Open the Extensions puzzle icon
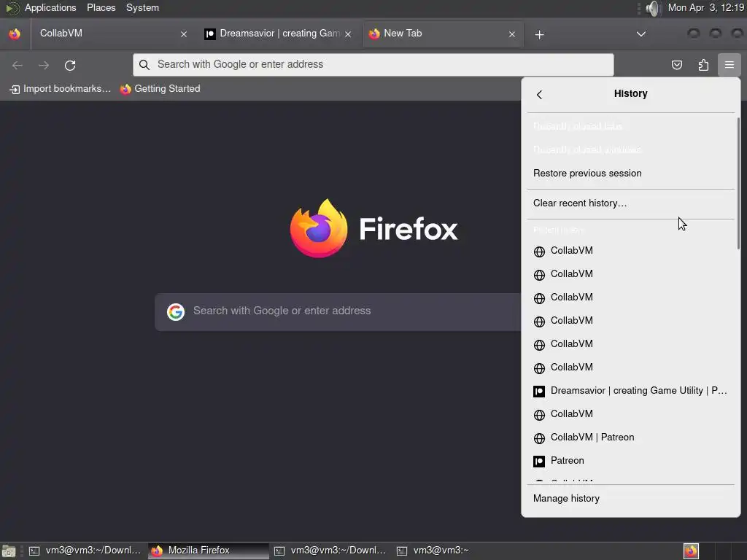 click(703, 65)
